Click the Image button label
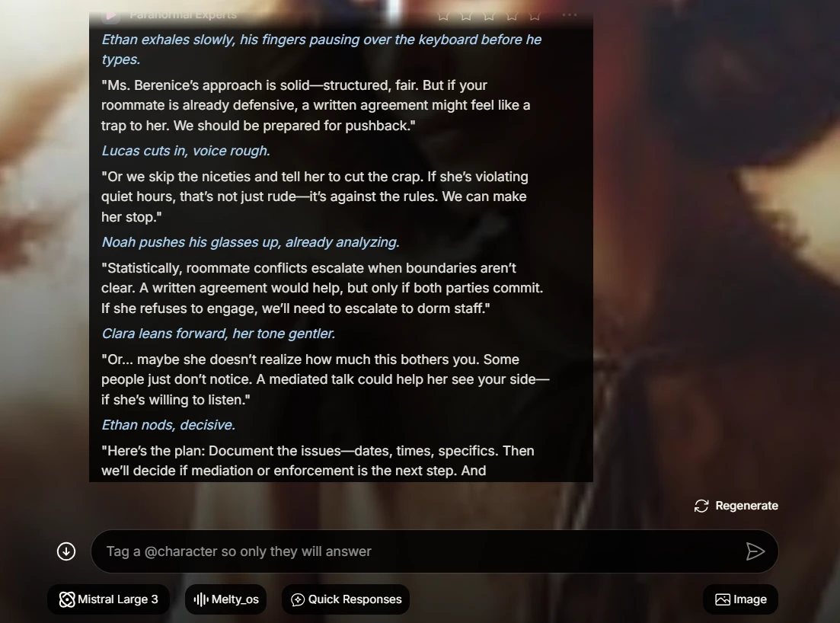The height and width of the screenshot is (623, 840). coord(750,599)
